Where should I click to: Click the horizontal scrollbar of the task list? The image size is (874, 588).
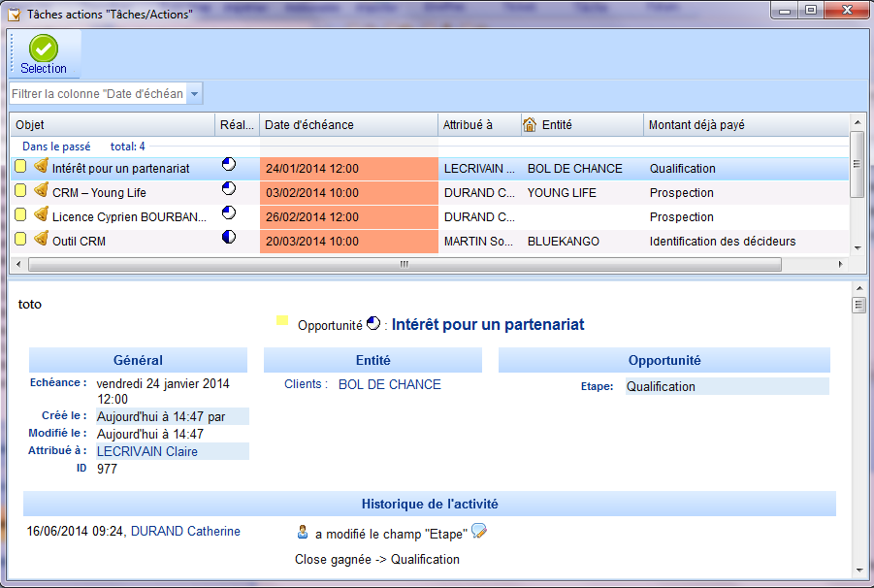[x=405, y=264]
